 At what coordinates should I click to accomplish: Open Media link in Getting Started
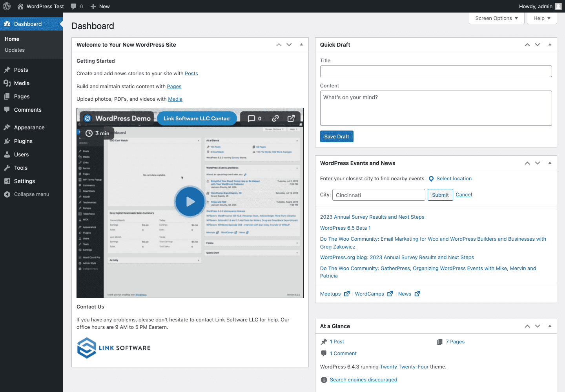(175, 99)
